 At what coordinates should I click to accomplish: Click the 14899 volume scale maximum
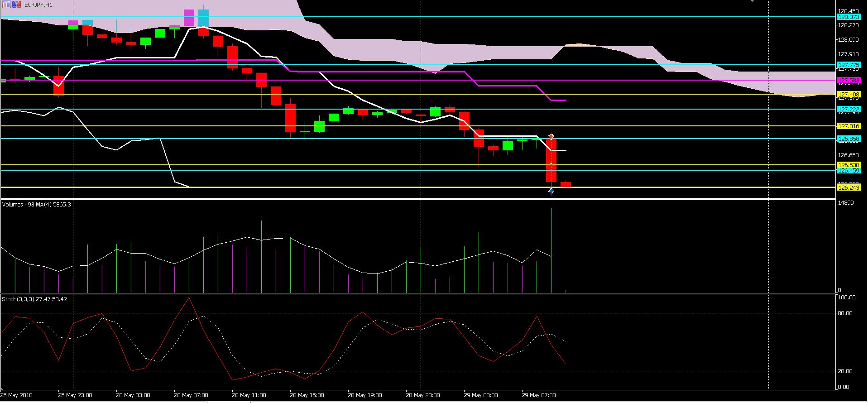click(x=846, y=203)
